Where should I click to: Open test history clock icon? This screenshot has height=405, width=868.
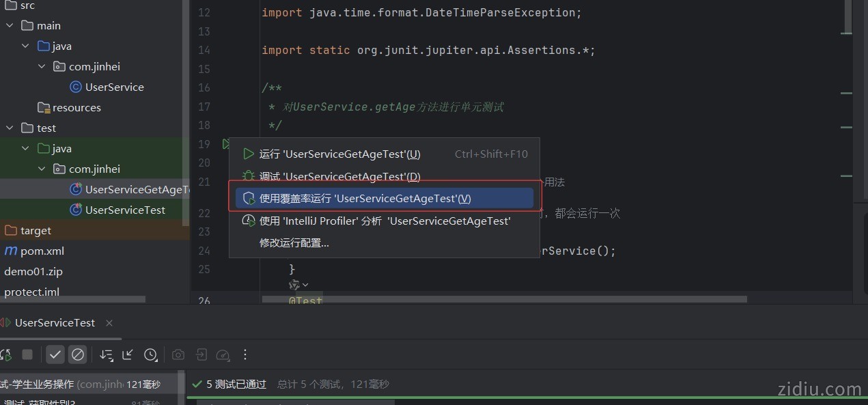pyautogui.click(x=151, y=354)
